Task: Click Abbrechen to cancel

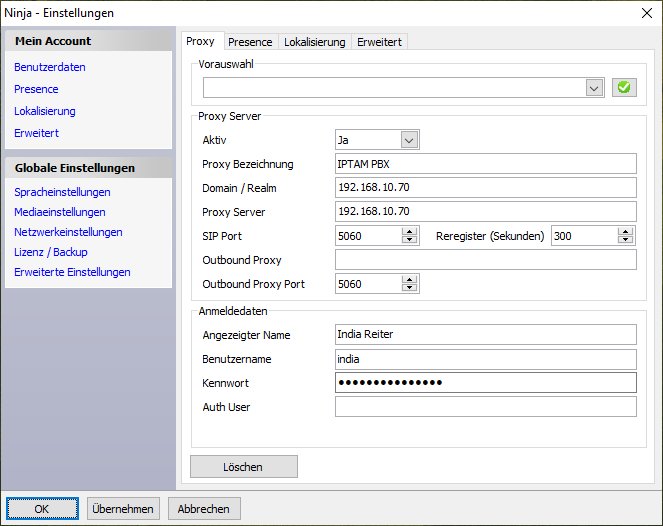Action: tap(204, 509)
